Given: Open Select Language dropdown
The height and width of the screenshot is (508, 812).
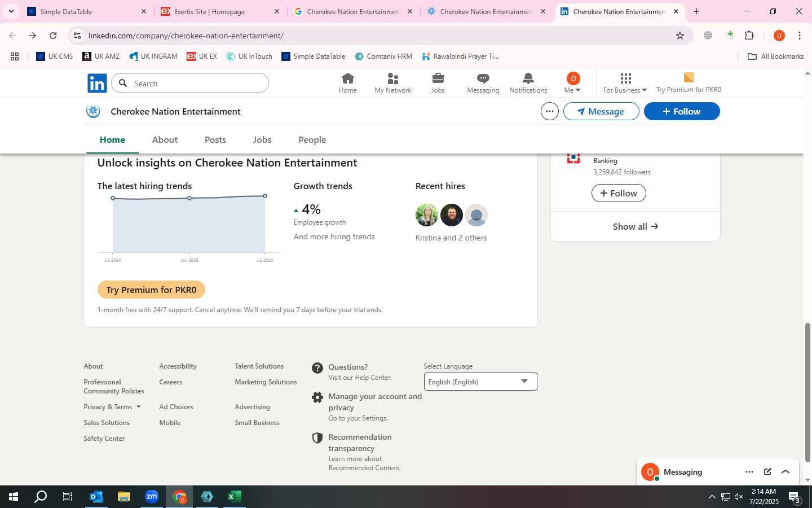Looking at the screenshot, I should pos(480,382).
